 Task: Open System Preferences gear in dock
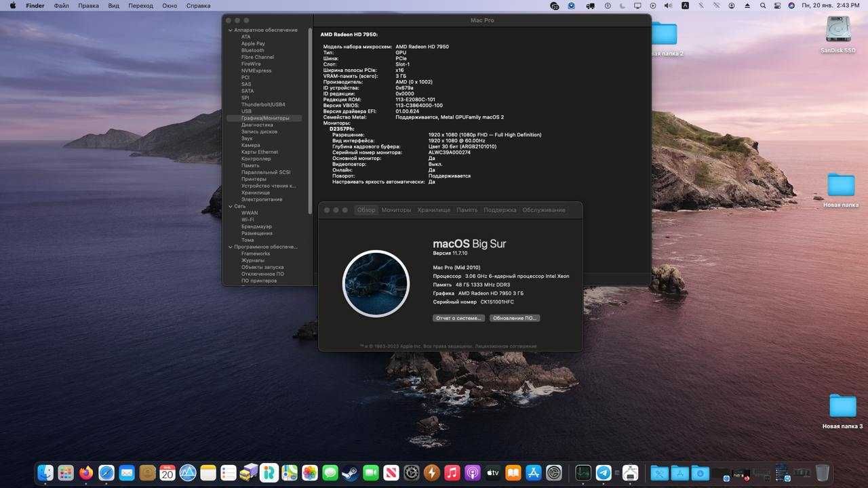(x=554, y=472)
